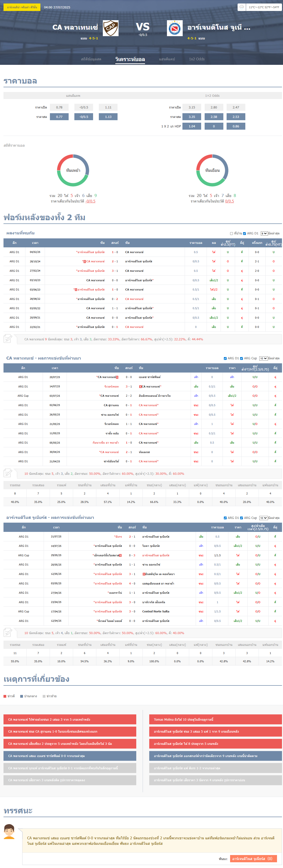Open the แฮนดิแคป tab in the header
Image resolution: width=283 pixels, height=868 pixels.
[x=167, y=59]
